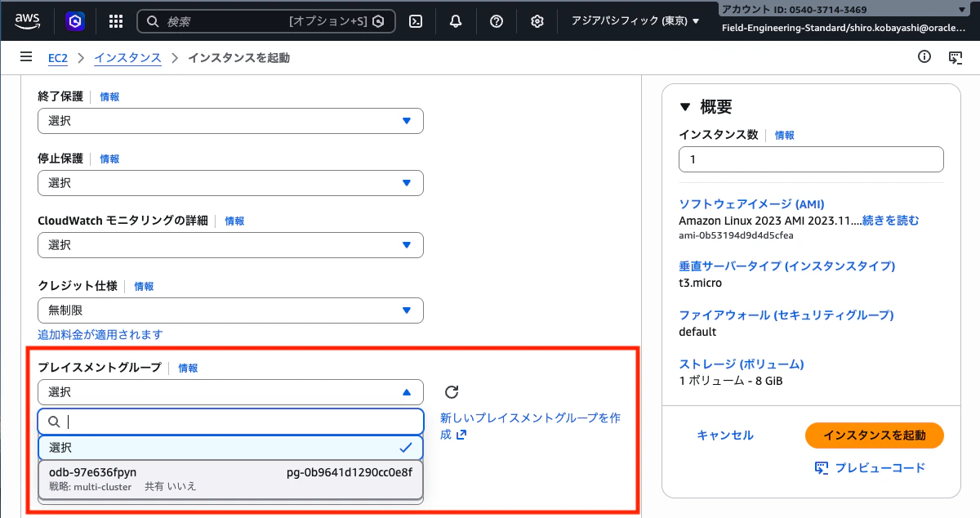Focus the top 検索 search field
The height and width of the screenshot is (518, 980).
click(x=266, y=21)
